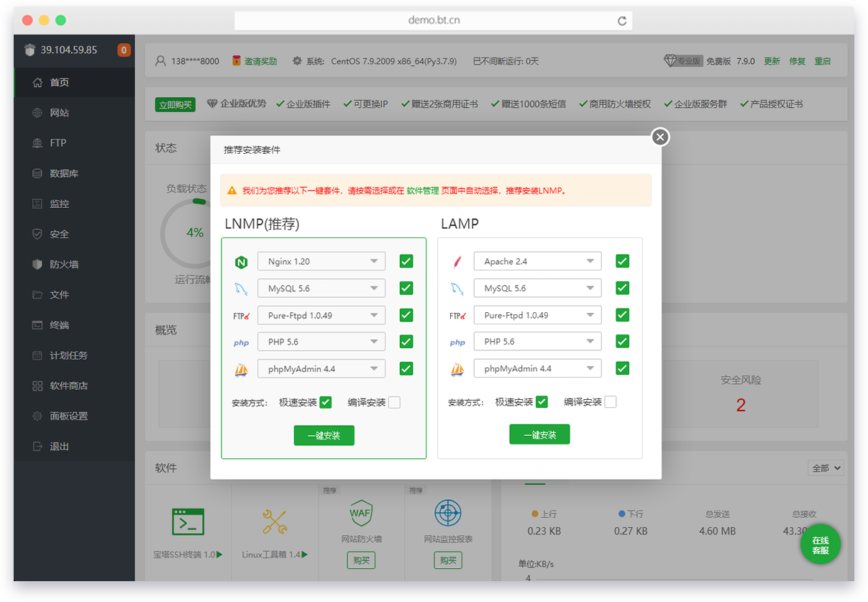Click the phpMyAdmin sailboat icon in LAMP
Viewport: 868px width, 602px height.
tap(457, 370)
